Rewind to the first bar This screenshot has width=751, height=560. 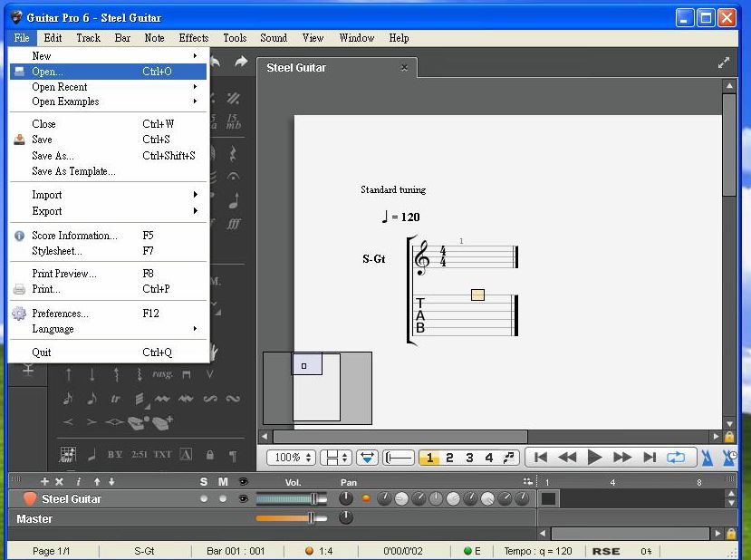[541, 458]
